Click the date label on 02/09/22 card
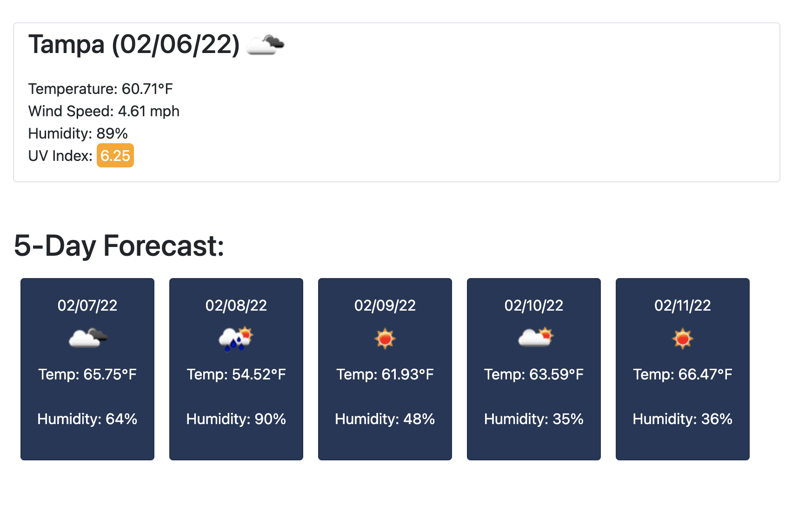812x505 pixels. [385, 306]
